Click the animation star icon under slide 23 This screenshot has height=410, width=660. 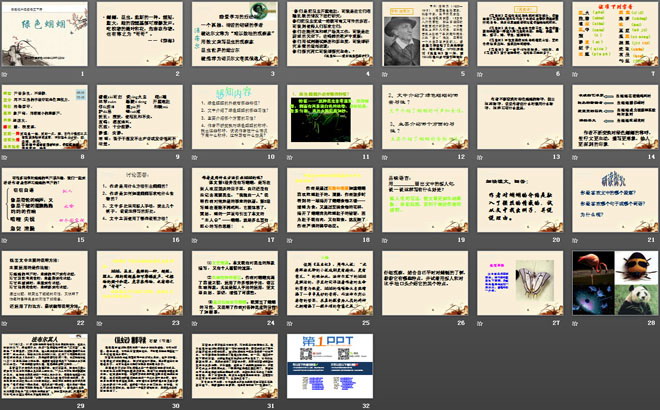coord(100,323)
